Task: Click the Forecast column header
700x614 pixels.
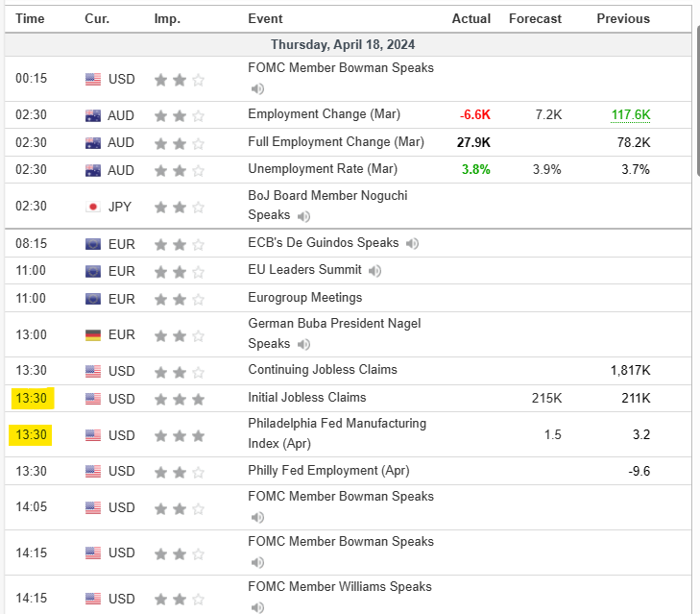Action: [536, 19]
